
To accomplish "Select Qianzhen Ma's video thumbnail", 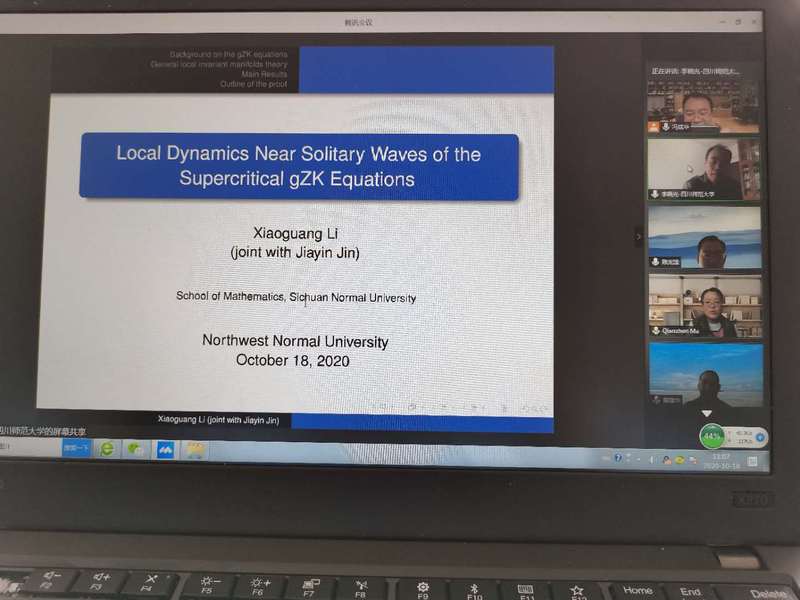I will pos(704,303).
